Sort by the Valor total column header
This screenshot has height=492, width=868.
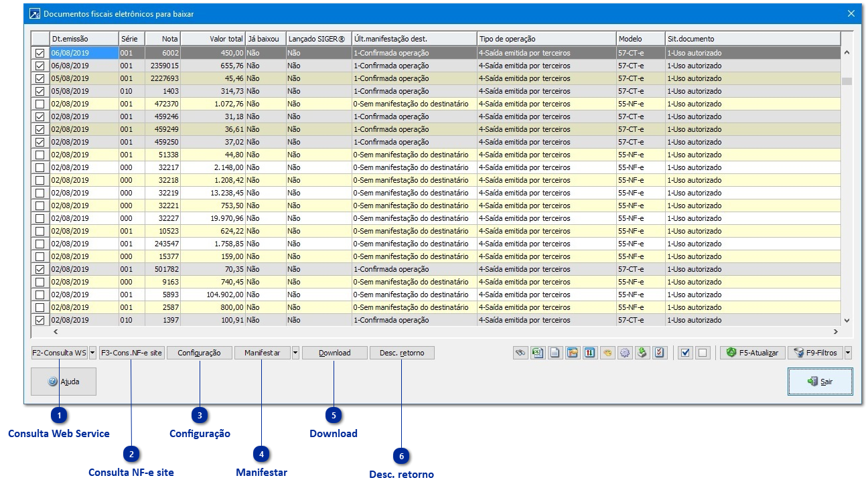213,39
